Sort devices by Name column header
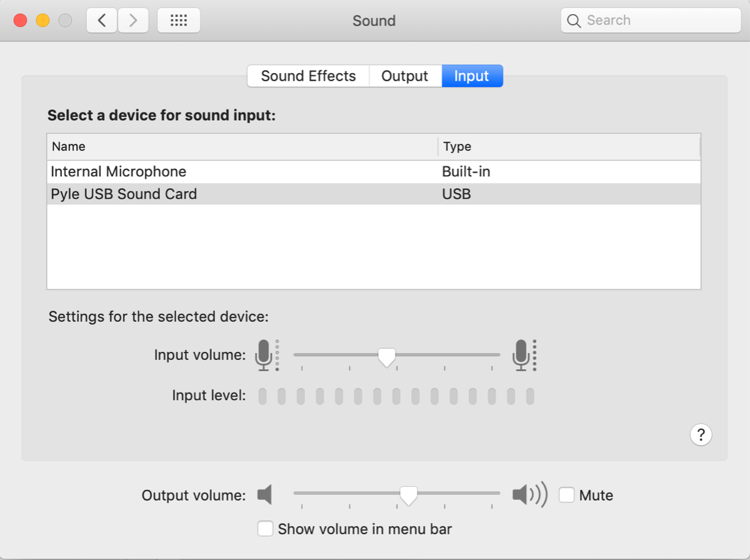The image size is (750, 560). [x=69, y=146]
